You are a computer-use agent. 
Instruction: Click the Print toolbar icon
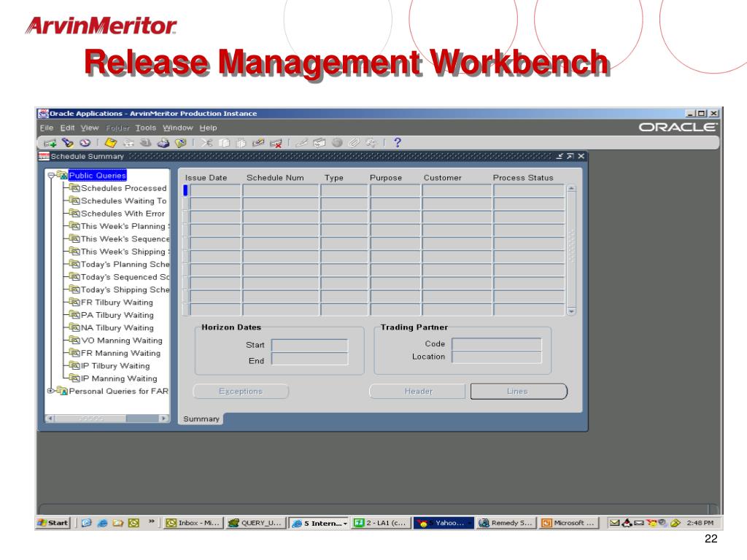click(163, 143)
